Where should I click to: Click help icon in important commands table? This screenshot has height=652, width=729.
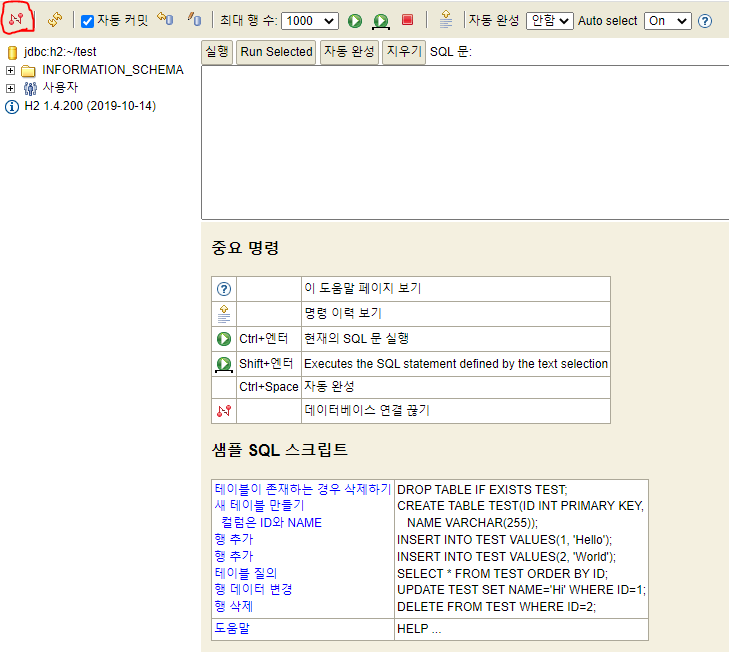(224, 289)
